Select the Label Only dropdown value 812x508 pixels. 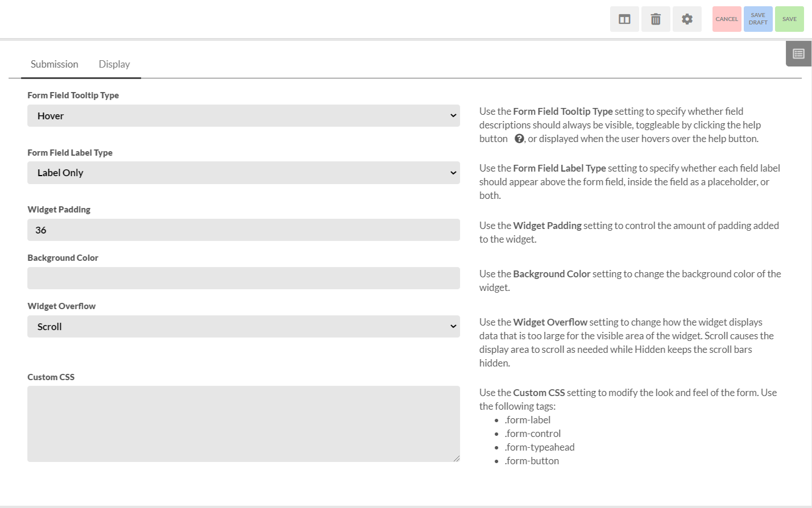tap(60, 172)
